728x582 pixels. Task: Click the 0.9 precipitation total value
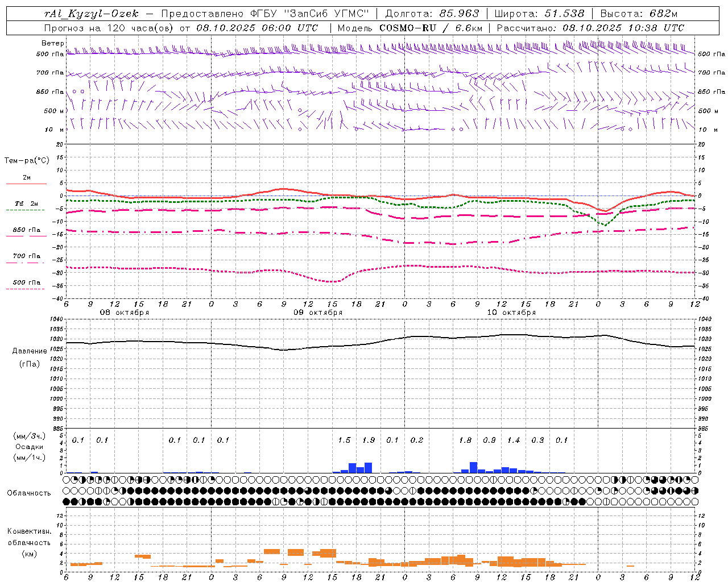tap(490, 440)
